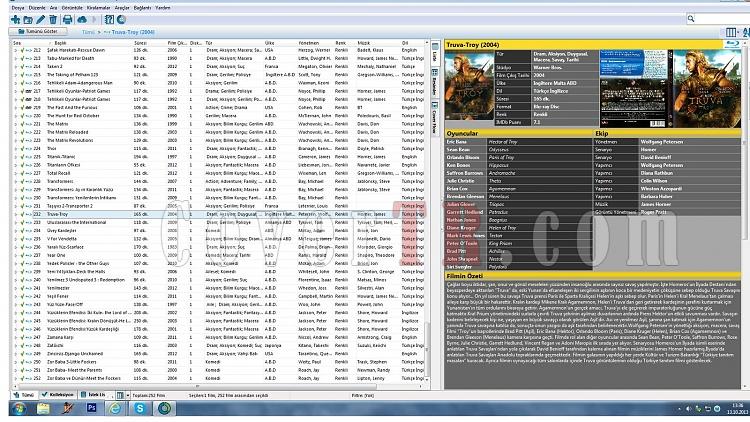The image size is (750, 422).
Task: Click the Tümünü Göster button
Action: 38,32
